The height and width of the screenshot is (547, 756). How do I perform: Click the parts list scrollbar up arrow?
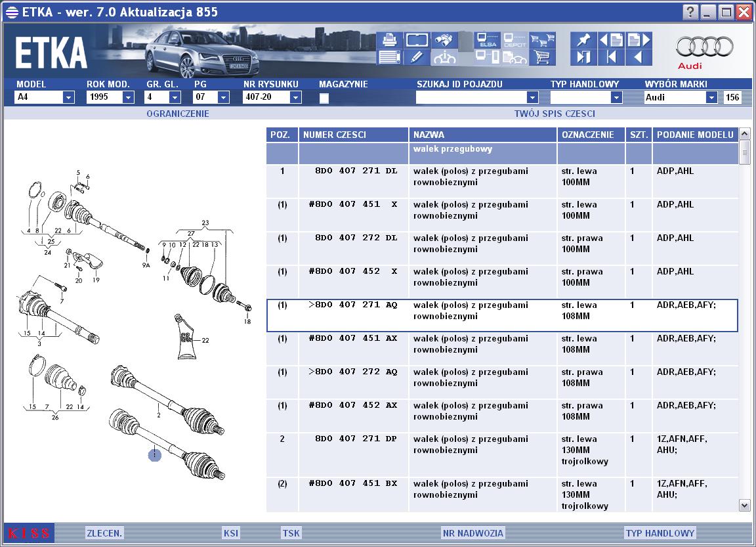tap(744, 133)
